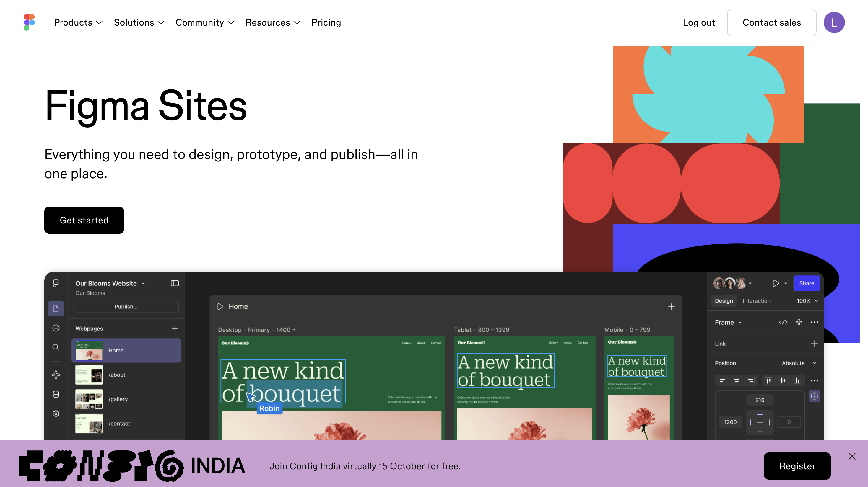
Task: Click the create component icon in the Frame row
Action: click(x=799, y=322)
